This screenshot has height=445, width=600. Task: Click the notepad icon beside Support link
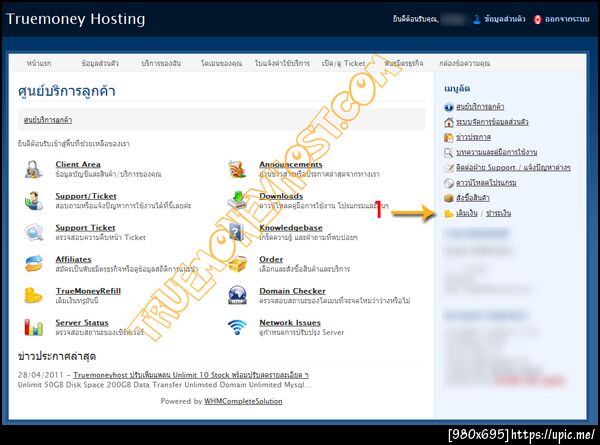448,168
